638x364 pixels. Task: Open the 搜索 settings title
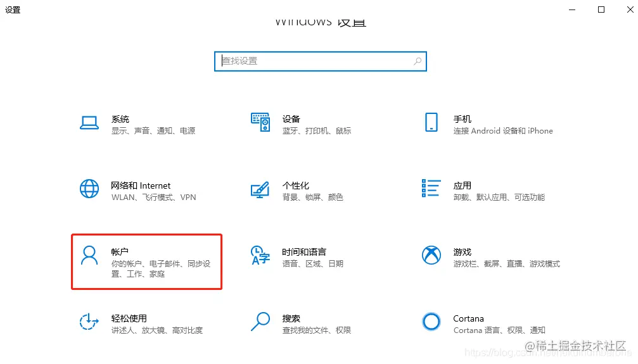tap(291, 318)
